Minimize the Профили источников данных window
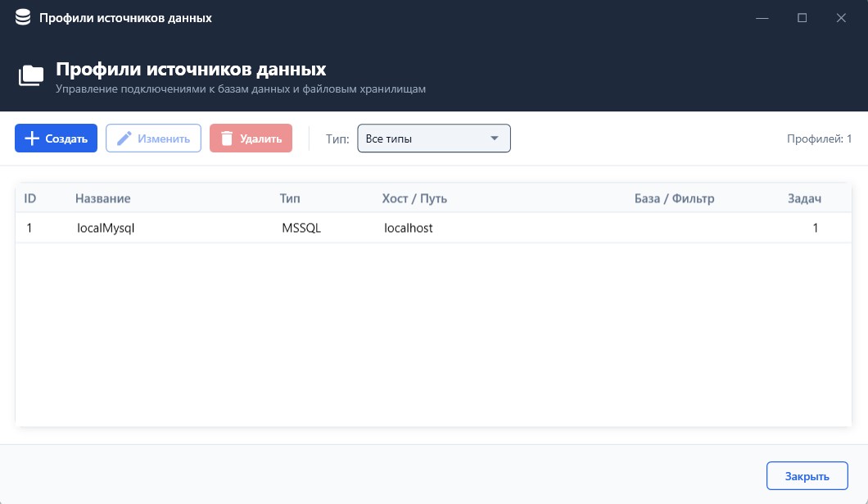Viewport: 868px width, 504px height. pos(762,17)
